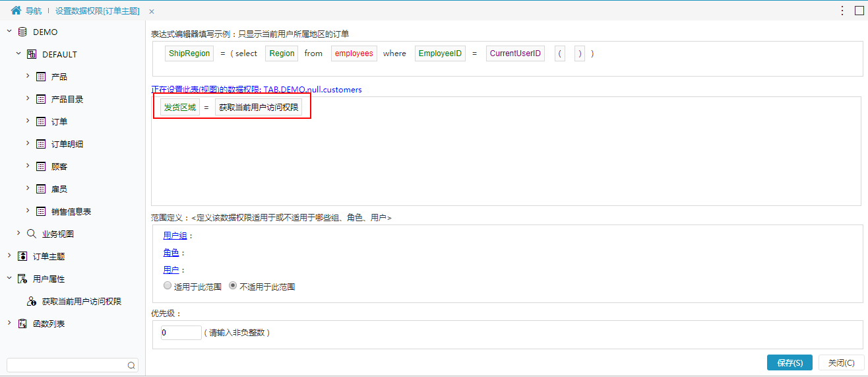Click the 订单主题 theme icon

pyautogui.click(x=22, y=256)
